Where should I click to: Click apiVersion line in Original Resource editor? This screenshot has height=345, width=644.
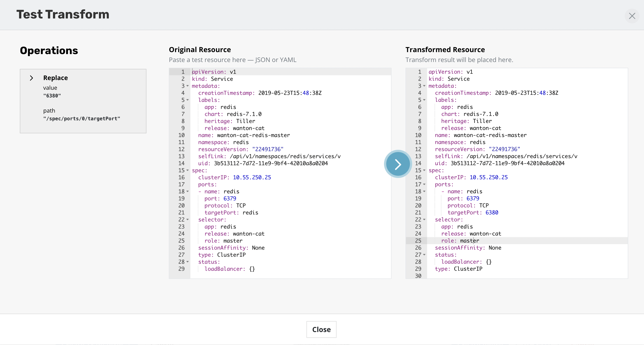click(214, 72)
